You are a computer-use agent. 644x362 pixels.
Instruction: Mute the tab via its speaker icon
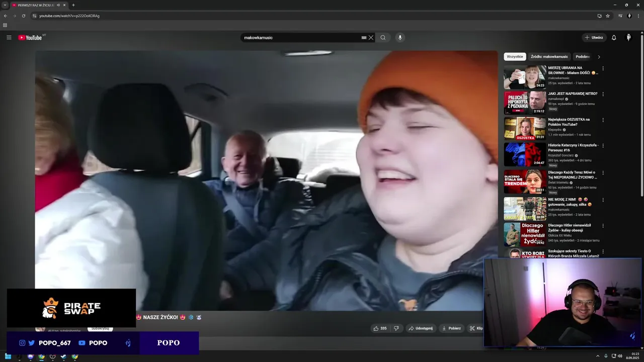pos(58,5)
